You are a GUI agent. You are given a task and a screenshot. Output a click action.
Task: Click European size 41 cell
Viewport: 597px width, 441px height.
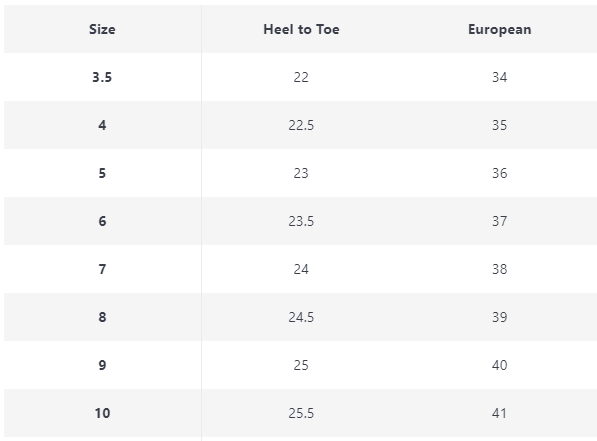499,413
